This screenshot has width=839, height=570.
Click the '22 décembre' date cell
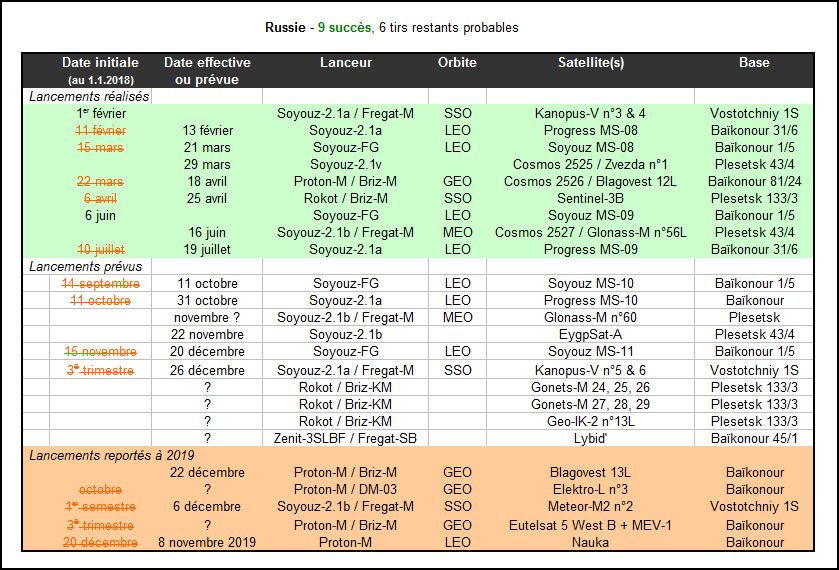pos(208,473)
